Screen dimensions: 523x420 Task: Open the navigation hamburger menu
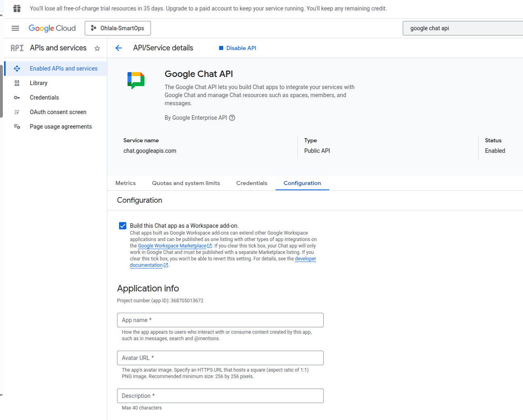[x=15, y=28]
